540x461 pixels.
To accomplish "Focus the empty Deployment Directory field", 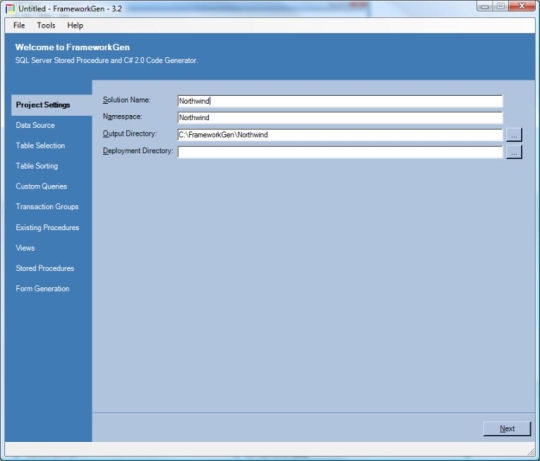I will [340, 152].
